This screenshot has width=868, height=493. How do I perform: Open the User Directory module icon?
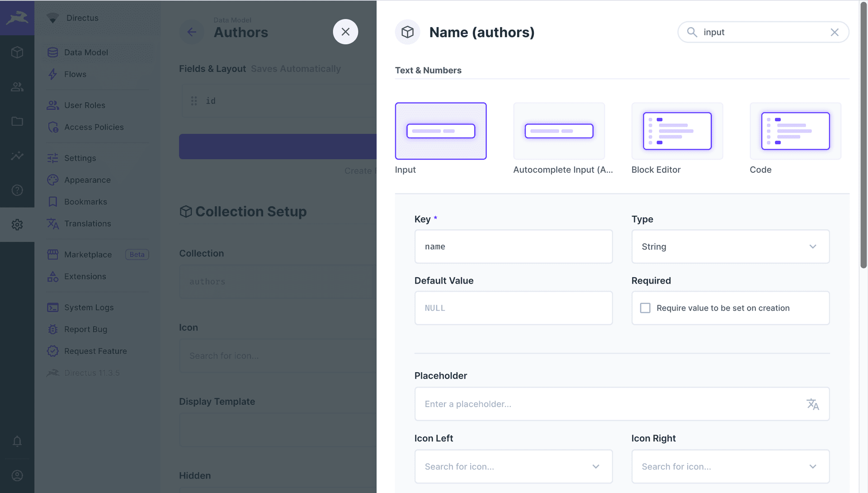pyautogui.click(x=17, y=87)
